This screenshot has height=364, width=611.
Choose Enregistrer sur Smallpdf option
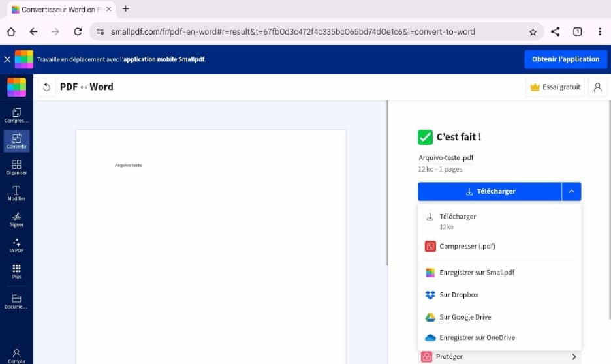[x=499, y=273]
